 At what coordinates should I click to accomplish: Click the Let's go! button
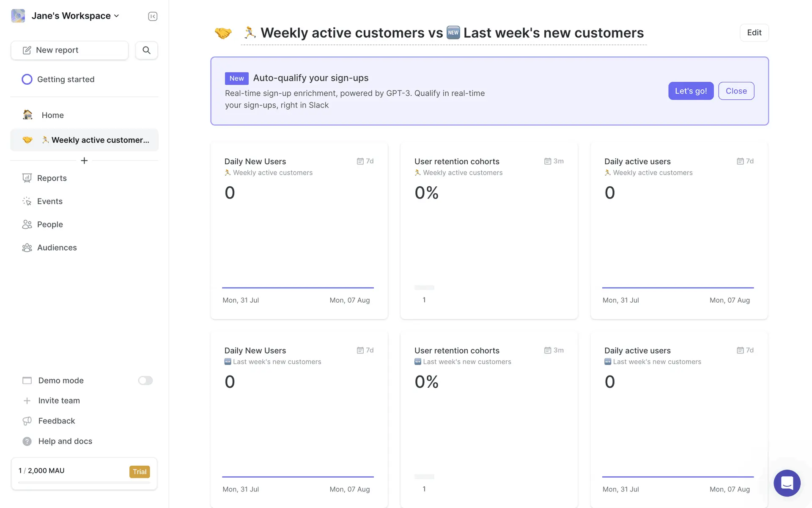click(691, 91)
